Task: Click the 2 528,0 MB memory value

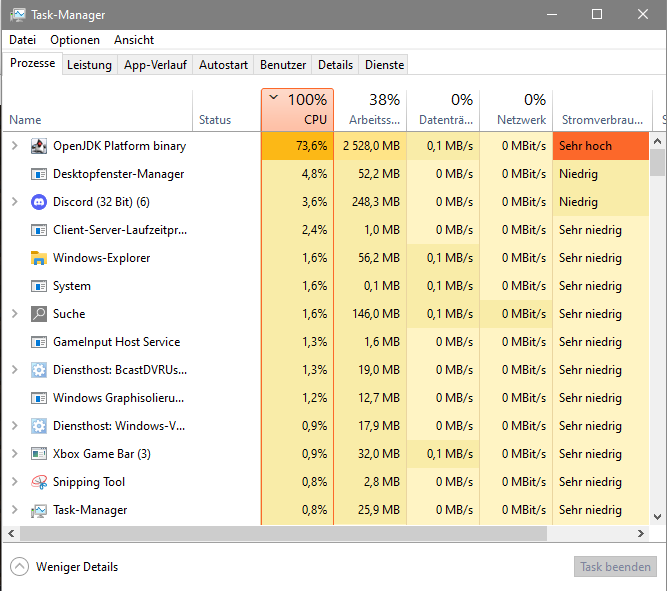Action: (x=371, y=146)
